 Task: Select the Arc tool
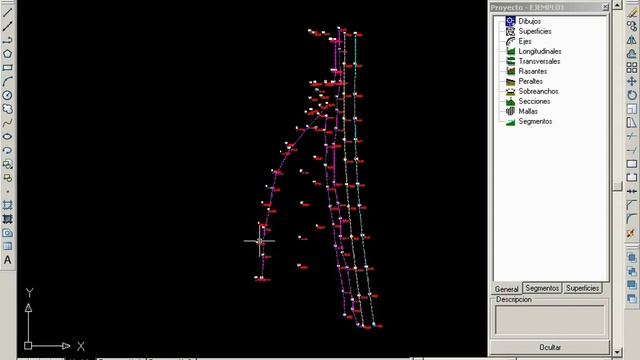point(7,82)
